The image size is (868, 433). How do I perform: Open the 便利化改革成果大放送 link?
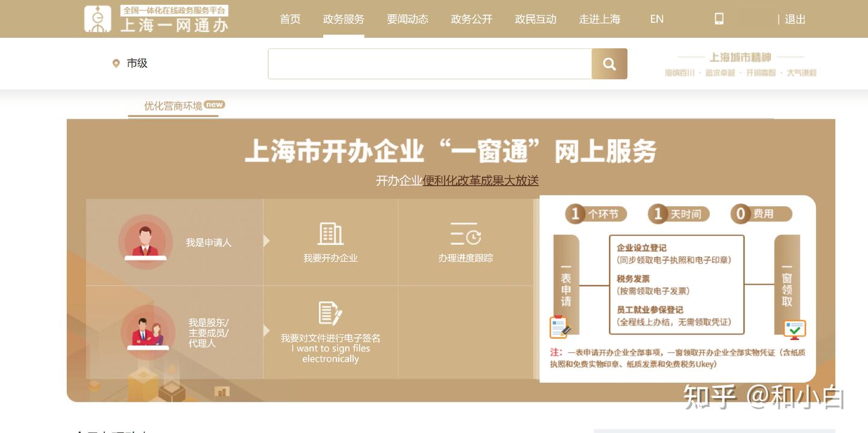click(480, 180)
